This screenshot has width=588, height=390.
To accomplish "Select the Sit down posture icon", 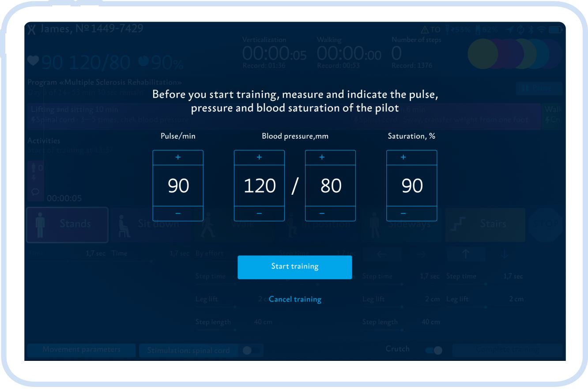I will (x=151, y=225).
